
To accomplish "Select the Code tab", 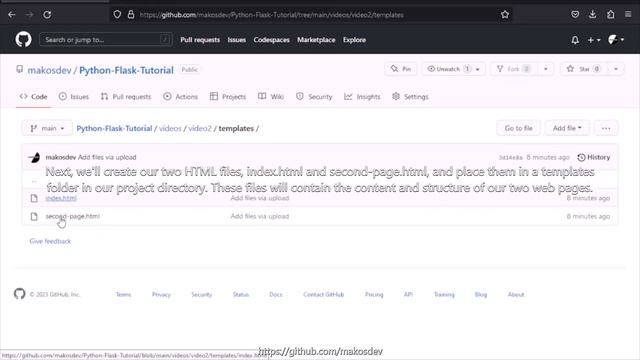I will coord(33,97).
